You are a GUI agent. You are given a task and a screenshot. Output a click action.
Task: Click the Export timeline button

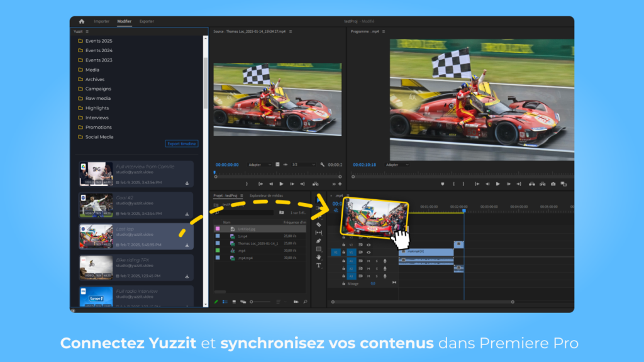pos(182,144)
